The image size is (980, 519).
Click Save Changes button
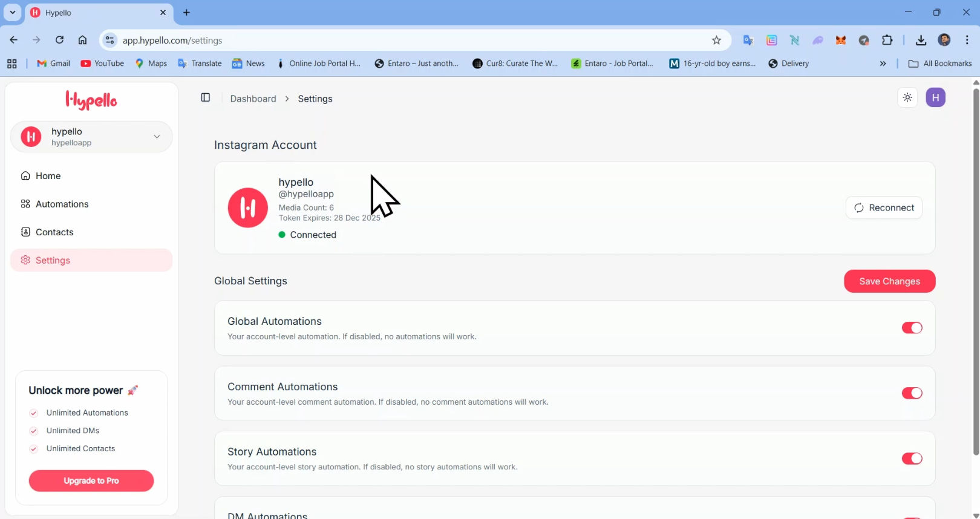click(889, 281)
